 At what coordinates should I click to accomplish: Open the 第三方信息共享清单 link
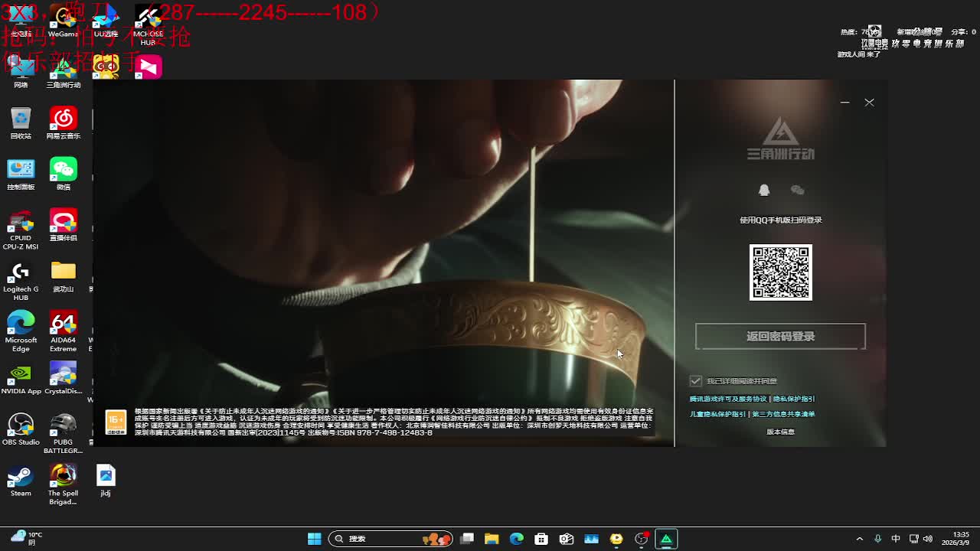pyautogui.click(x=783, y=414)
